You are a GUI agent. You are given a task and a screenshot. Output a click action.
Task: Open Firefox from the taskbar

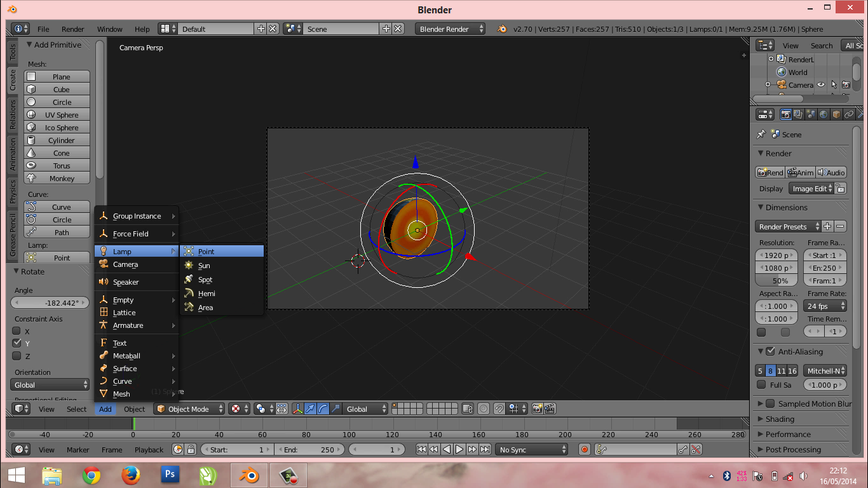[131, 475]
